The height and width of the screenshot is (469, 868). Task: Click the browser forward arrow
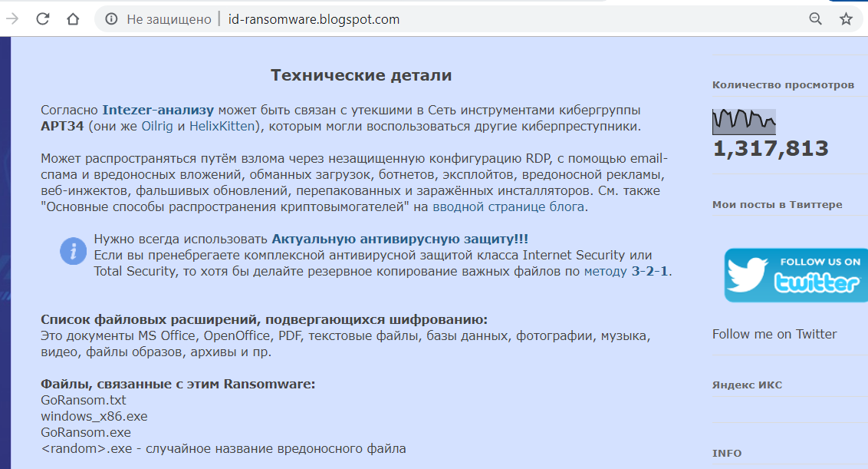point(12,19)
